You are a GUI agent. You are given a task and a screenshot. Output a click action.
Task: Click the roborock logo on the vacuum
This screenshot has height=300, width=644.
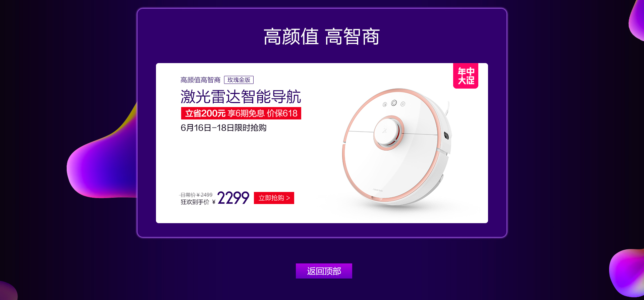click(x=378, y=190)
